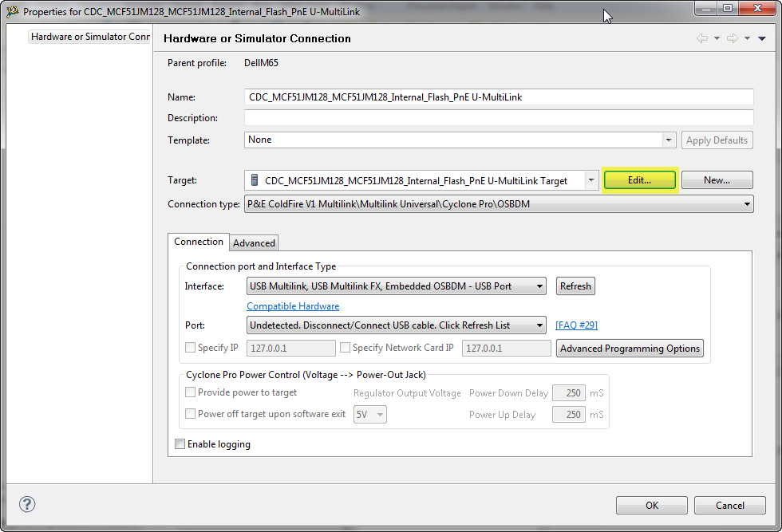This screenshot has width=782, height=532.
Task: Expand the Template dropdown
Action: pyautogui.click(x=669, y=140)
